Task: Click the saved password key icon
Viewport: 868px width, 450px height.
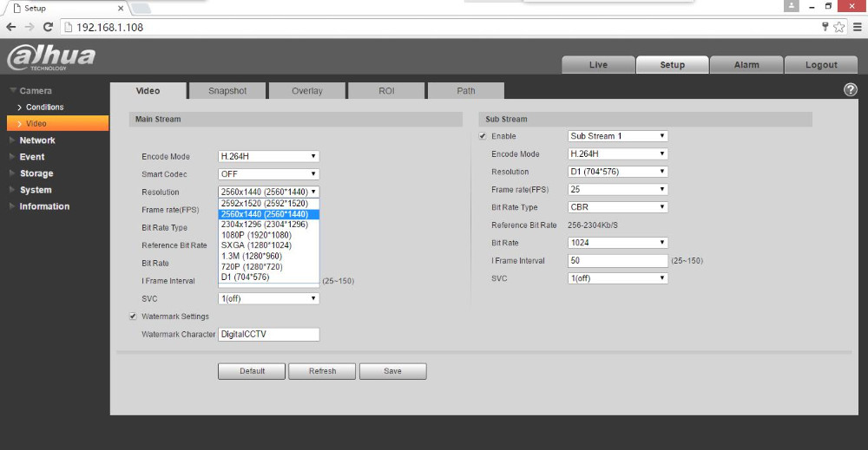Action: point(825,27)
